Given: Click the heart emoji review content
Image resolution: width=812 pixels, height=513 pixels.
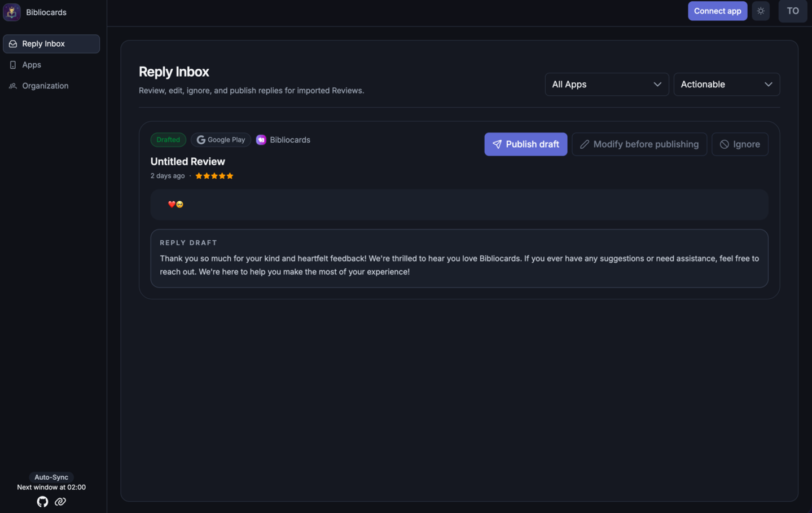Looking at the screenshot, I should 175,205.
